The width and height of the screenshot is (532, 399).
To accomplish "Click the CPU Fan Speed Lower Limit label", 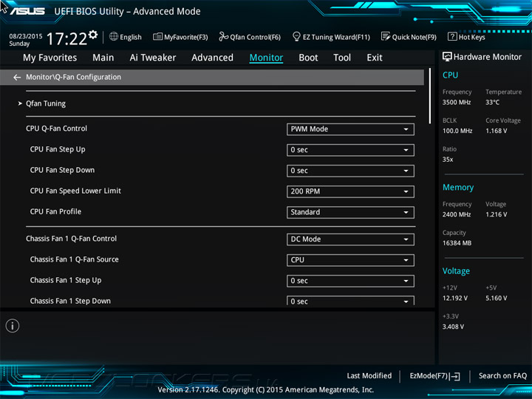I will [x=75, y=191].
